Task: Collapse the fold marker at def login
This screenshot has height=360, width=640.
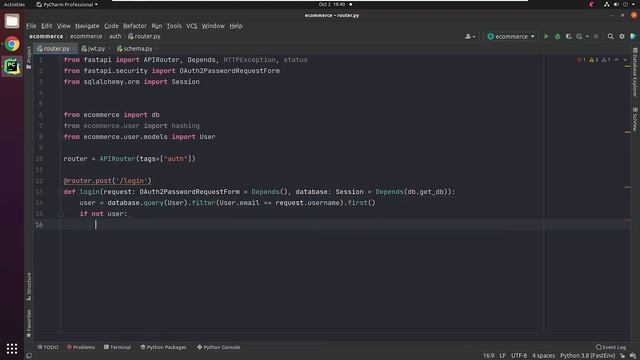Action: pos(60,191)
